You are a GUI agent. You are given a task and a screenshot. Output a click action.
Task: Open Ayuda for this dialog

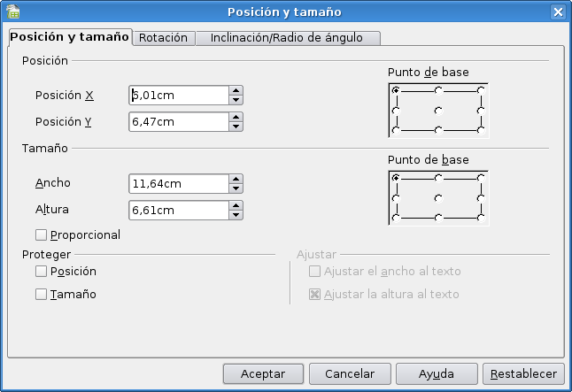pyautogui.click(x=437, y=374)
